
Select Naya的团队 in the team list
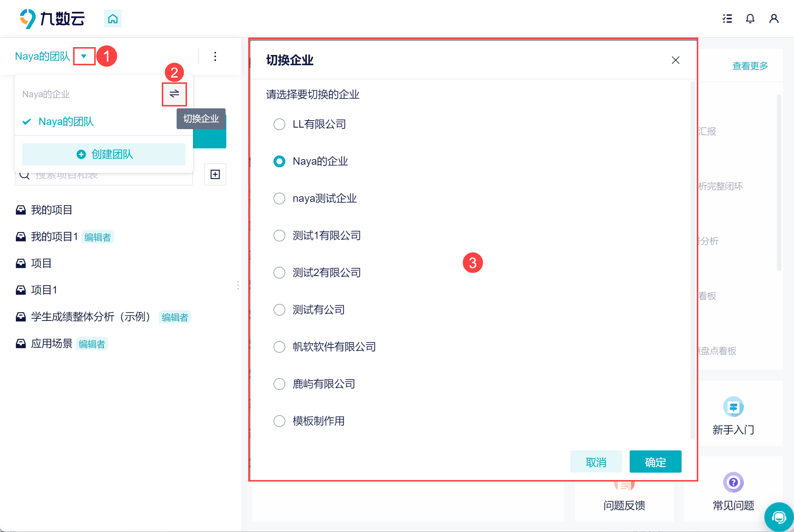tap(66, 122)
